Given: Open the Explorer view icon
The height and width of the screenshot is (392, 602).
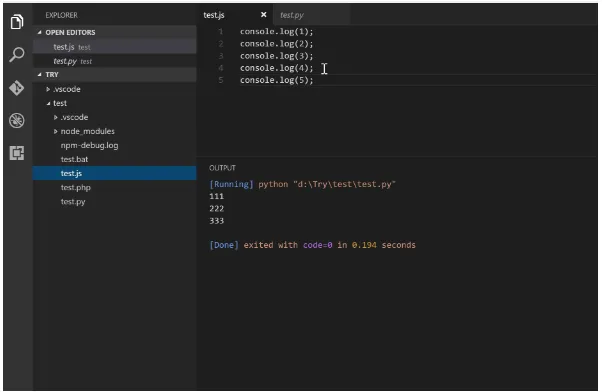Looking at the screenshot, I should click(17, 22).
